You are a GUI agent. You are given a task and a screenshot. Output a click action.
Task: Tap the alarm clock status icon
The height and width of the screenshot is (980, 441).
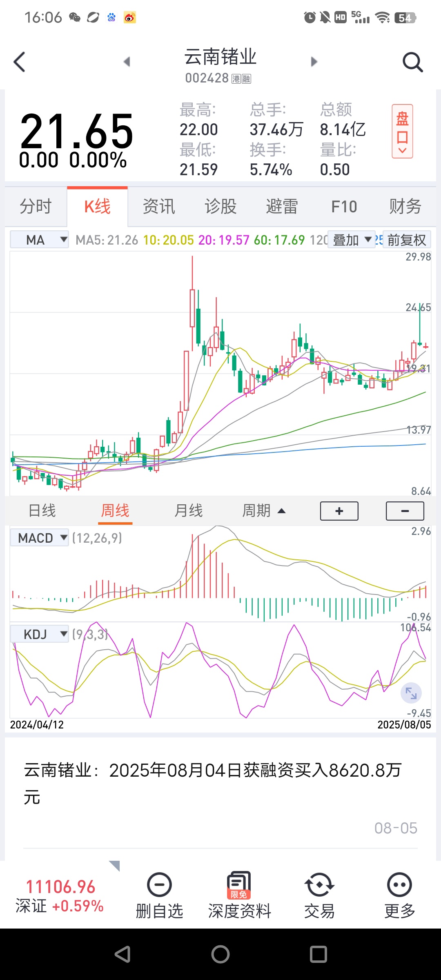tap(310, 18)
